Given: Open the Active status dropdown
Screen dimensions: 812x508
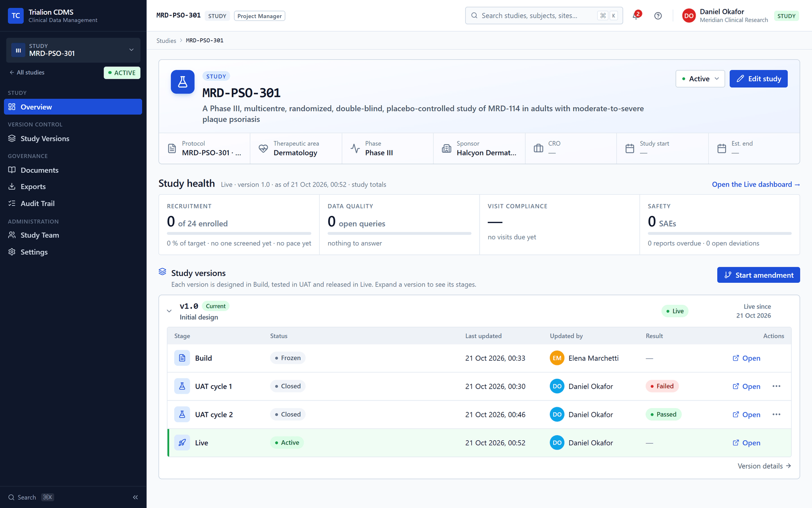Looking at the screenshot, I should pos(700,79).
